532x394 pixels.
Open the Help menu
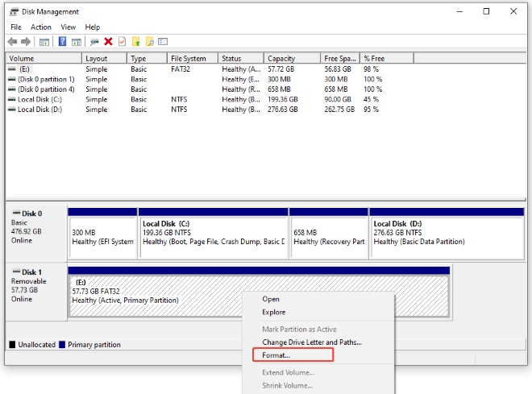pos(92,27)
